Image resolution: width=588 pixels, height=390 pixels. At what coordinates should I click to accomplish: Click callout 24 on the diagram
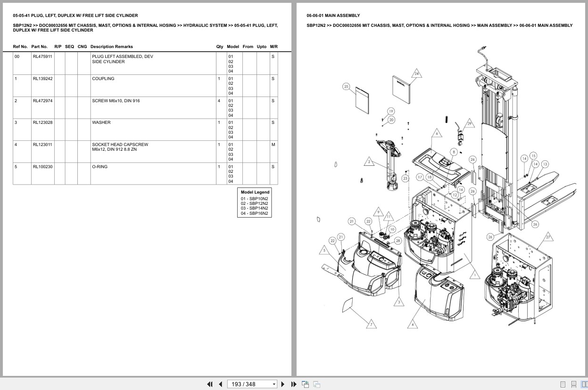(x=416, y=74)
